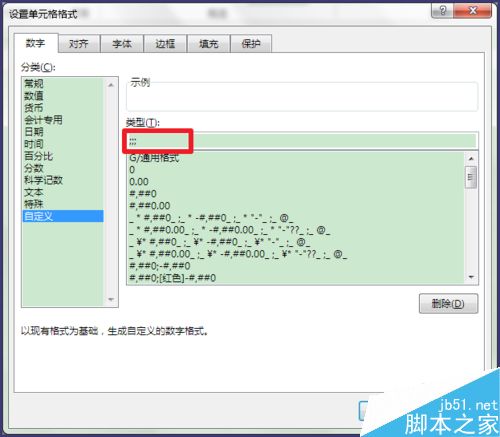The height and width of the screenshot is (437, 500).
Task: Click category list scroll-up arrow
Action: click(x=111, y=85)
